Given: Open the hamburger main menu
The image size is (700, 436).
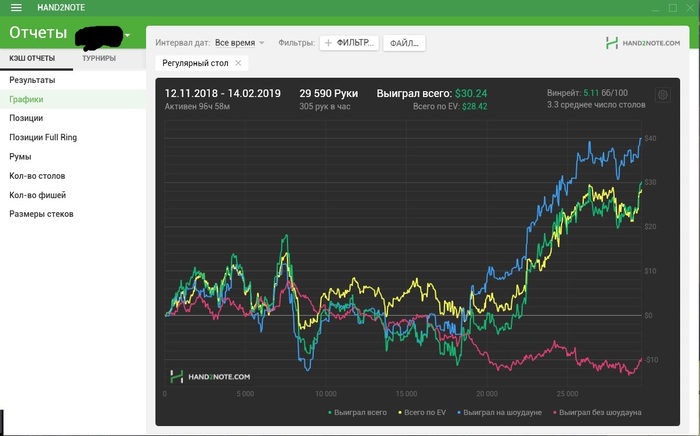Looking at the screenshot, I should click(17, 8).
